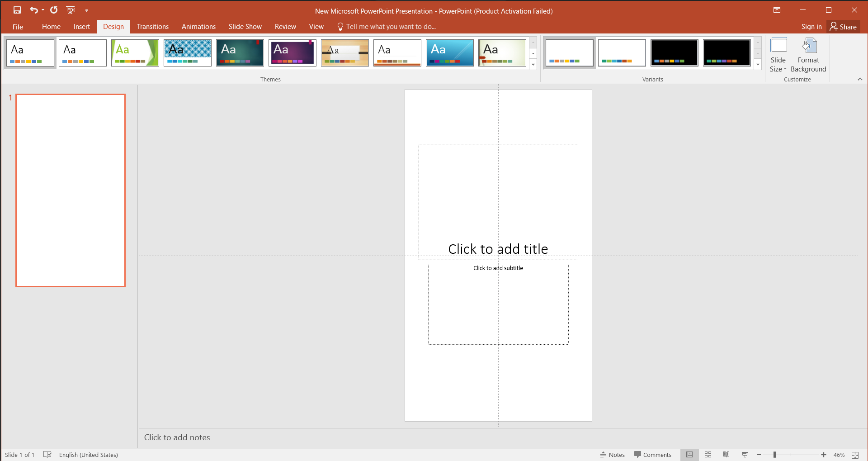
Task: Open the Customize Quick Access Toolbar dropdown
Action: 86,10
